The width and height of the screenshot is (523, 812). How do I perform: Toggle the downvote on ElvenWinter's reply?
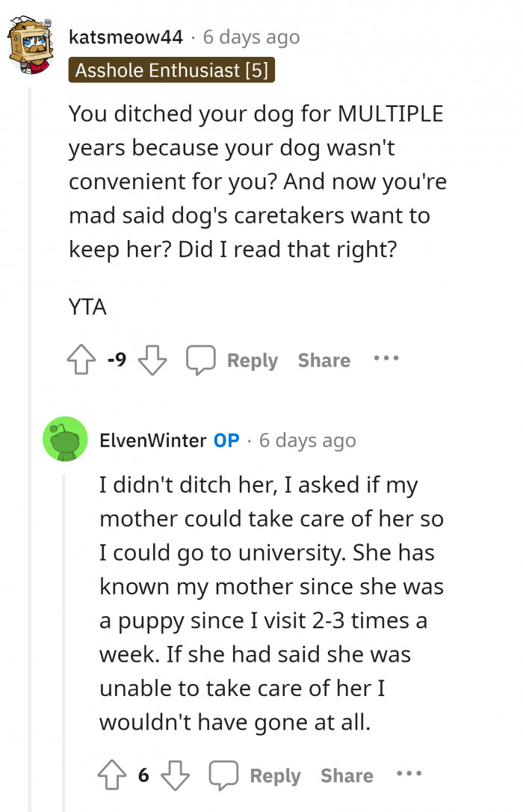pyautogui.click(x=174, y=776)
